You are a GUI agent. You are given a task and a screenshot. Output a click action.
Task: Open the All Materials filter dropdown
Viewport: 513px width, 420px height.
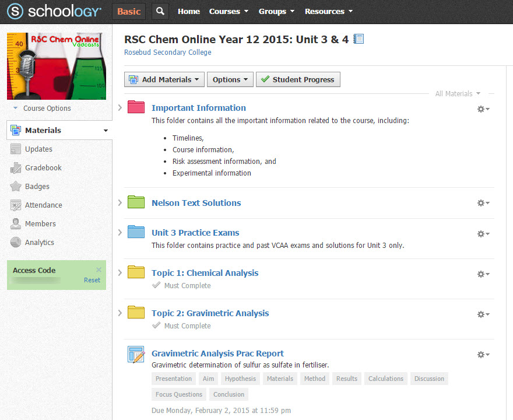pyautogui.click(x=458, y=93)
